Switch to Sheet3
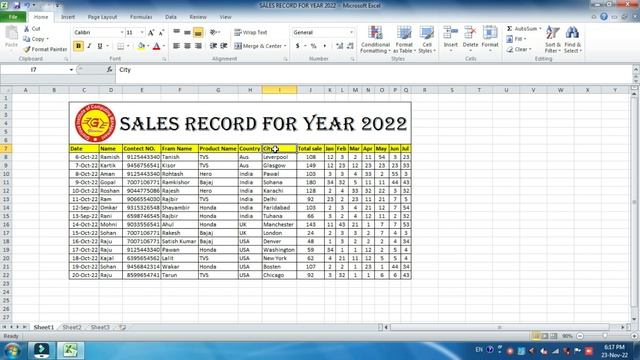 [100, 327]
